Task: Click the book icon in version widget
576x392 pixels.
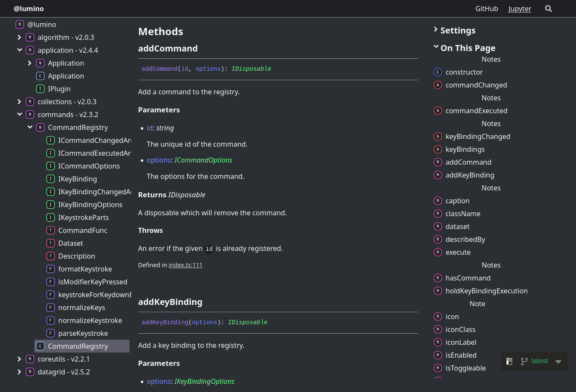Action: 510,361
